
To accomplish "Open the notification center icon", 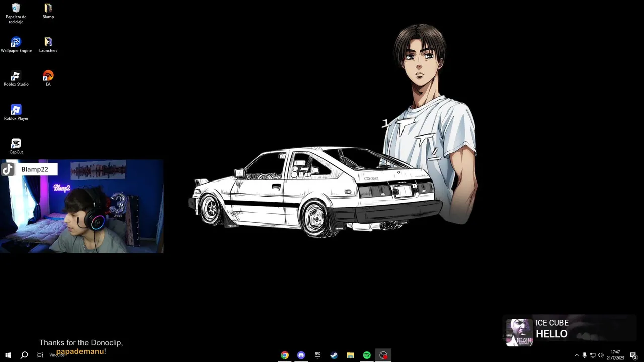I will click(x=633, y=355).
